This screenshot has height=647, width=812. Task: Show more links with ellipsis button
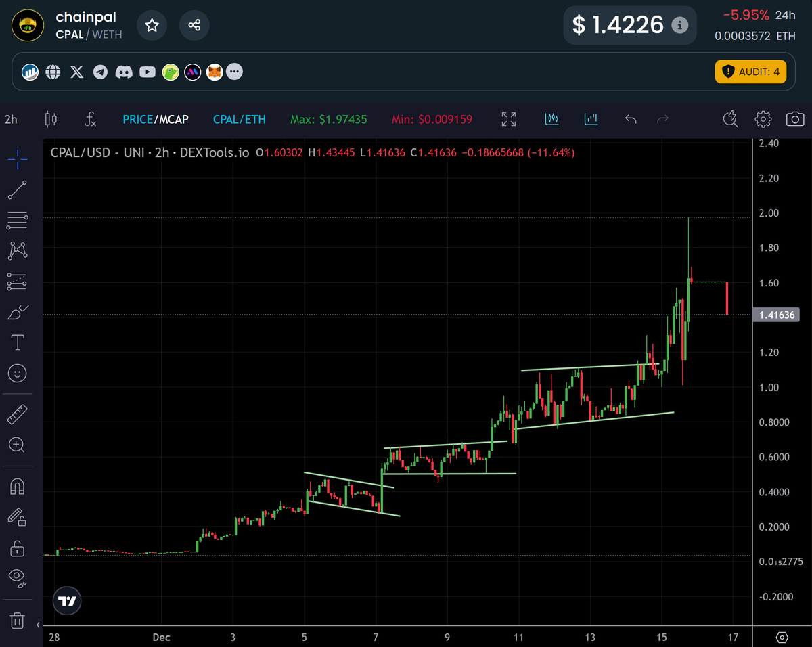[234, 71]
